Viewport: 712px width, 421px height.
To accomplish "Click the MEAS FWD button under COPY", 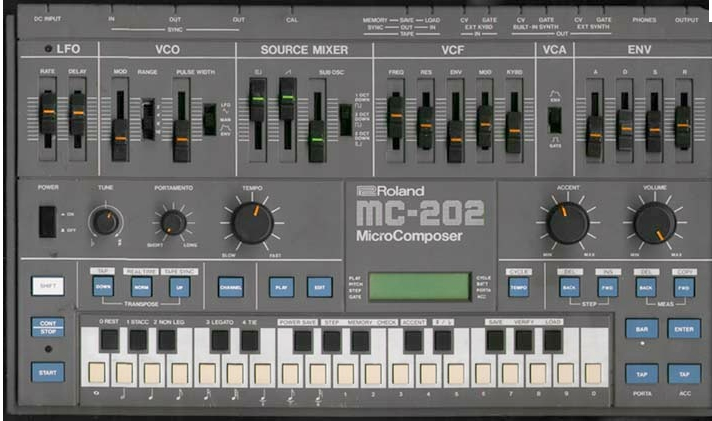I will click(684, 287).
